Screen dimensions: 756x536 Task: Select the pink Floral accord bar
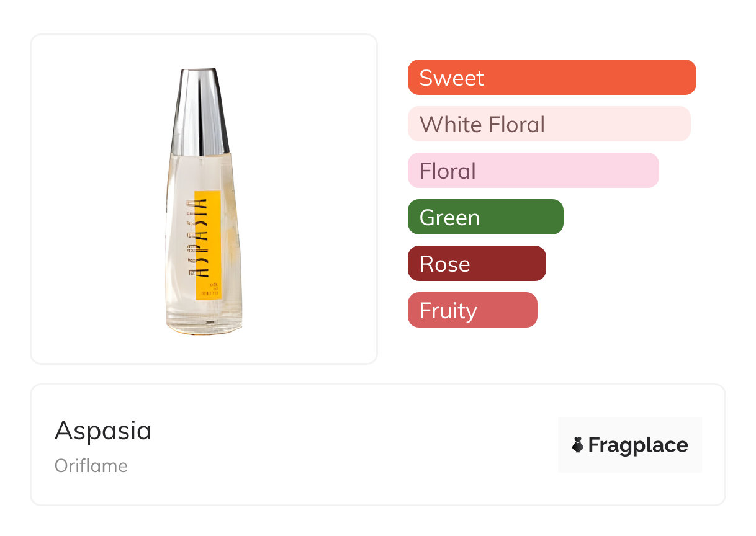point(533,171)
